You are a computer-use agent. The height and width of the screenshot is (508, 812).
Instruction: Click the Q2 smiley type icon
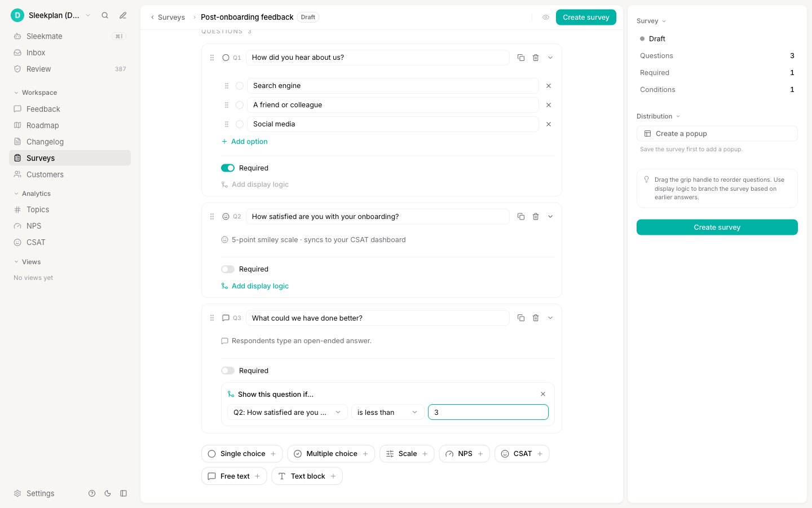[x=226, y=217]
